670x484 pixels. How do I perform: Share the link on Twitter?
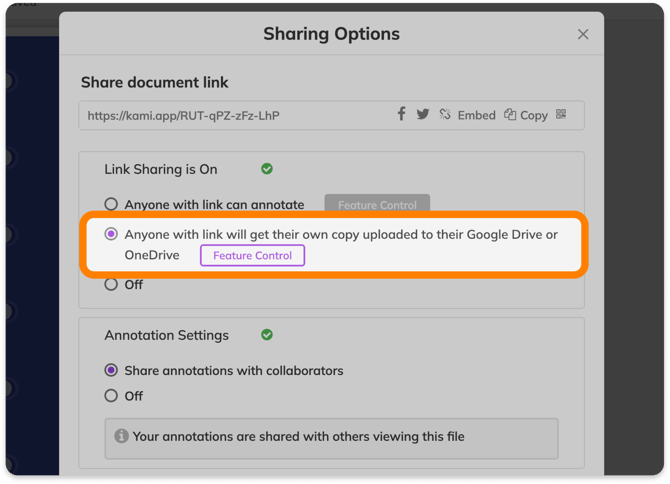pos(423,114)
